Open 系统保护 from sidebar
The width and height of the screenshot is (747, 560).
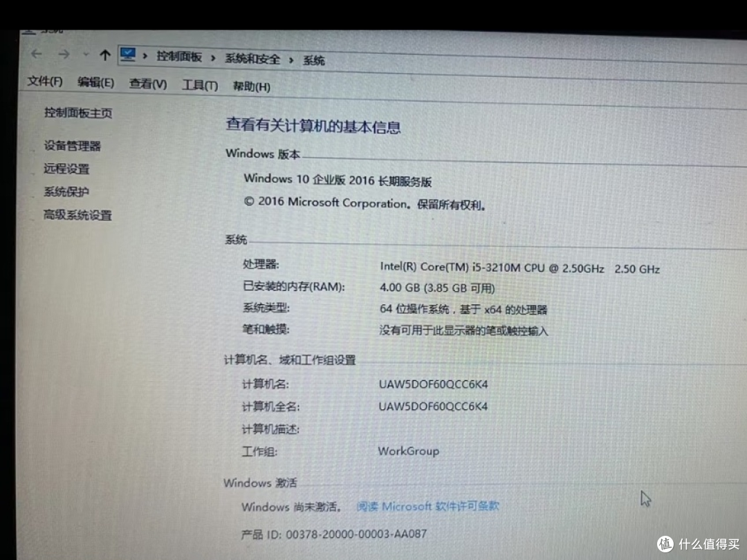[x=66, y=192]
